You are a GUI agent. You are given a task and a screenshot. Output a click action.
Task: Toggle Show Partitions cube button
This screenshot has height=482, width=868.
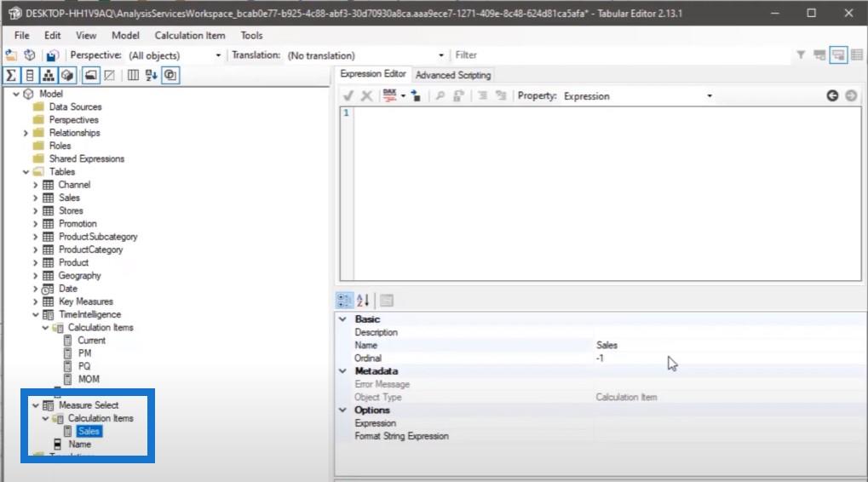[67, 75]
